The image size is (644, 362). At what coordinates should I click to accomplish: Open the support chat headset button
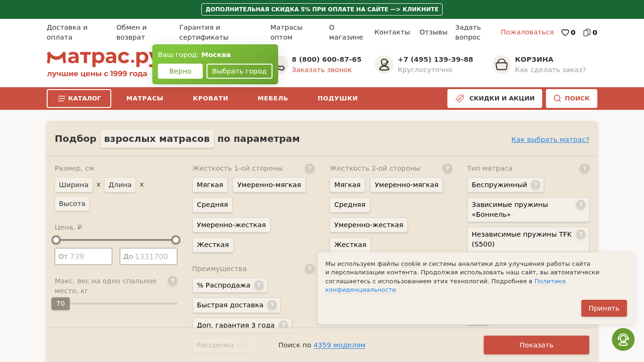pyautogui.click(x=623, y=339)
